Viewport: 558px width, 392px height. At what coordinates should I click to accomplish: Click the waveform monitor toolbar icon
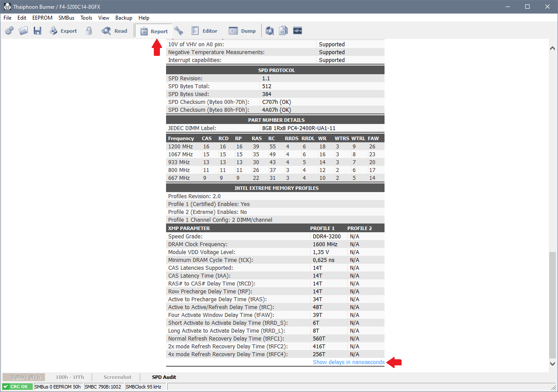click(x=298, y=31)
